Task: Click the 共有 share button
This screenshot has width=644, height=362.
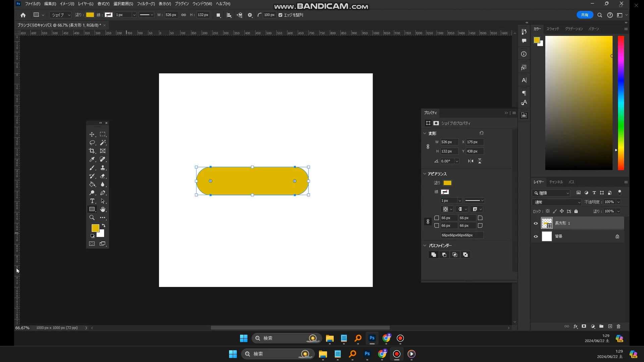Action: 585,15
